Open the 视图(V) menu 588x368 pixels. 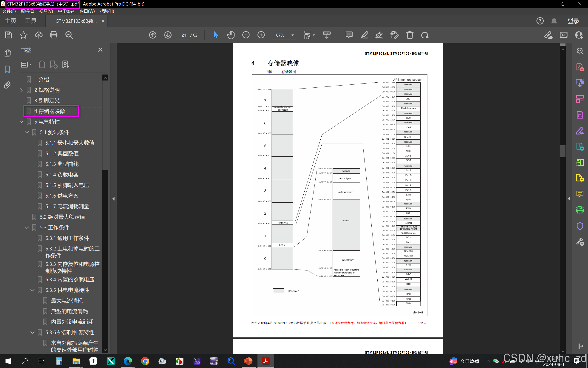click(46, 11)
